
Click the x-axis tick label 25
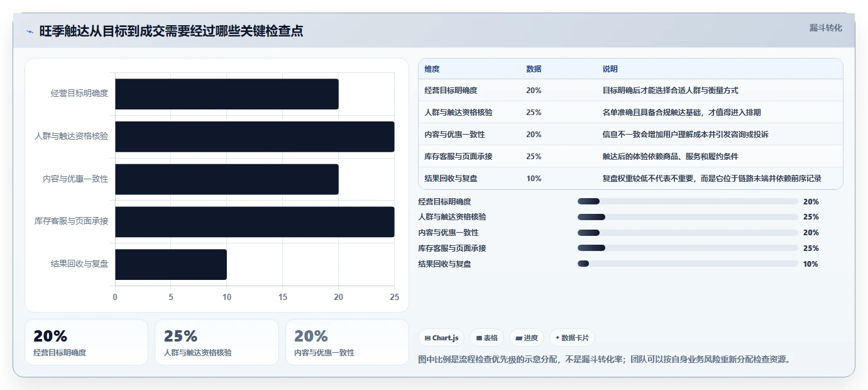(x=394, y=297)
